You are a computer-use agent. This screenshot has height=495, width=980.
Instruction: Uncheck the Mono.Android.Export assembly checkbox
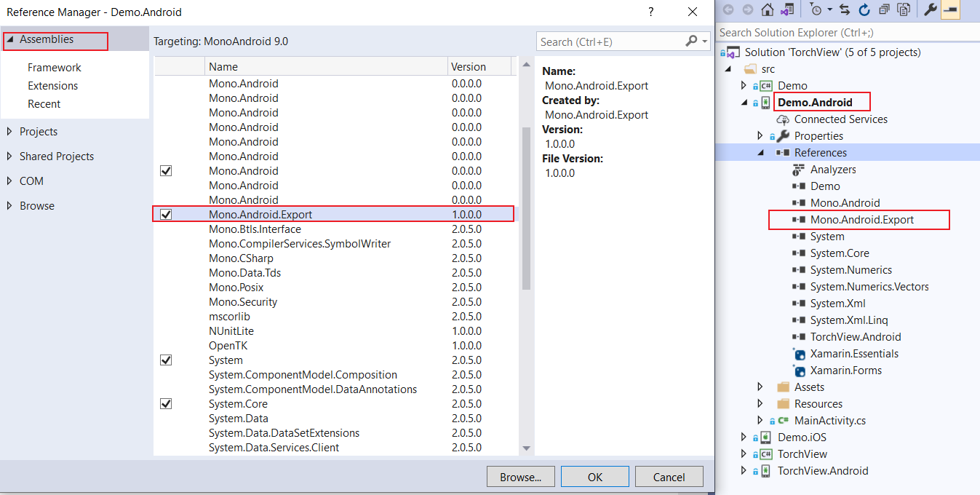(166, 214)
